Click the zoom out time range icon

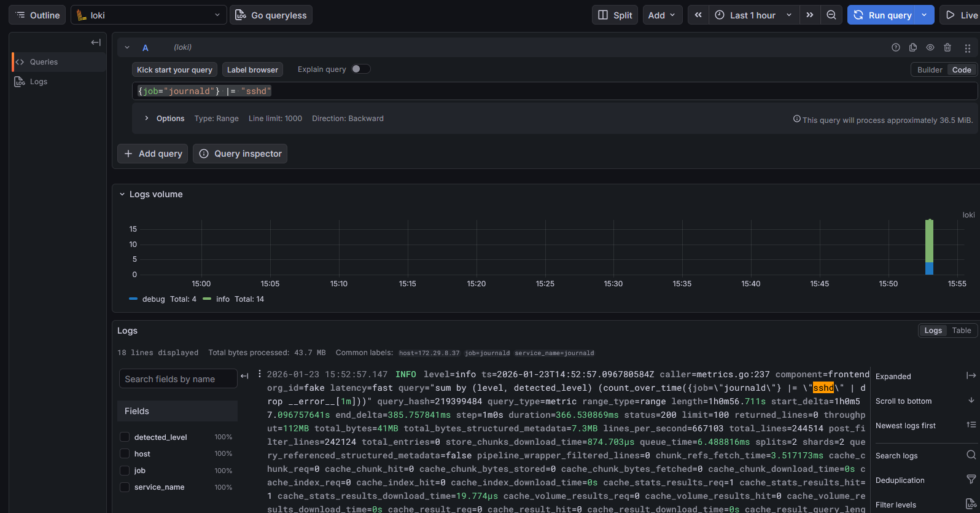pyautogui.click(x=831, y=15)
